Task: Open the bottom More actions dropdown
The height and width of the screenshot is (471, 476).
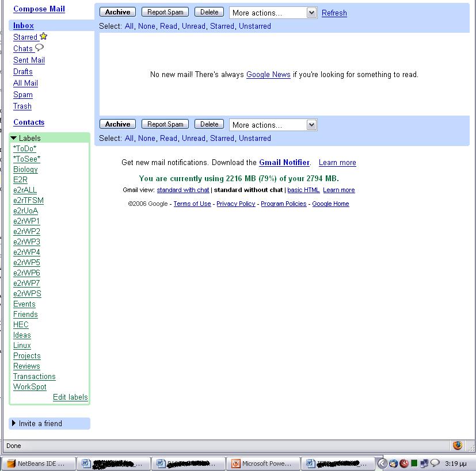Action: pos(273,125)
